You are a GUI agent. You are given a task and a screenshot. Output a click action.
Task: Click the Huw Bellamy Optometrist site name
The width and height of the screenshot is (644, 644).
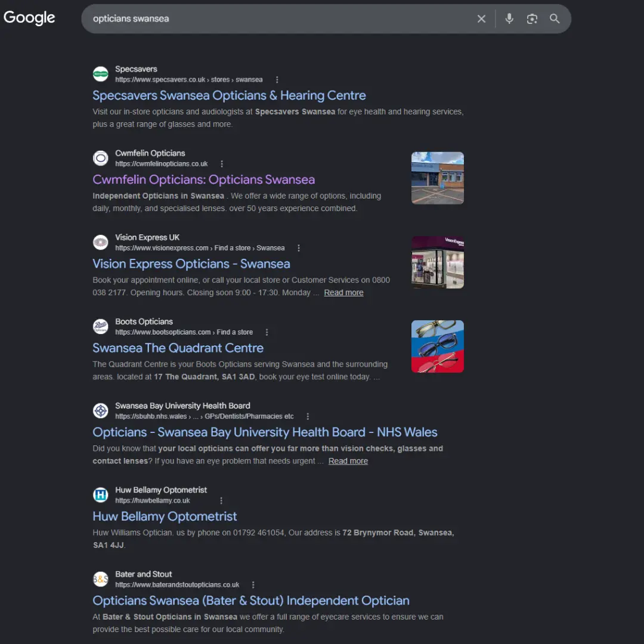point(161,490)
